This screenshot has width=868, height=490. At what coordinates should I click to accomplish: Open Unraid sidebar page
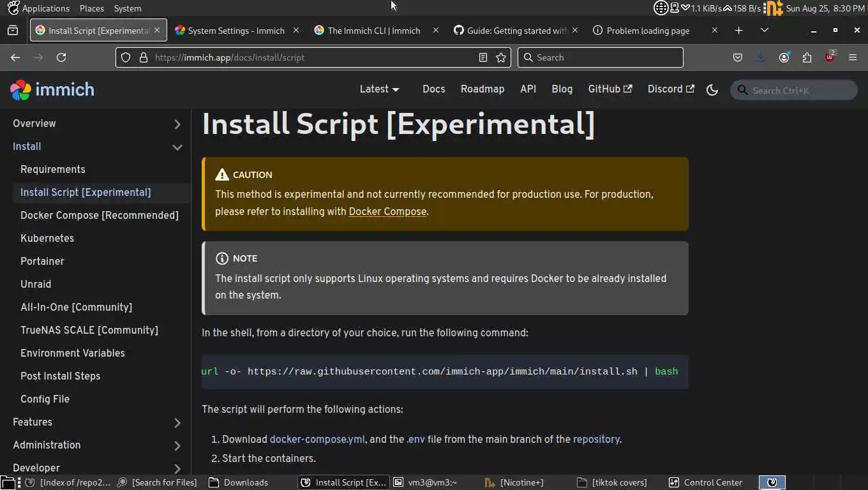tap(36, 285)
